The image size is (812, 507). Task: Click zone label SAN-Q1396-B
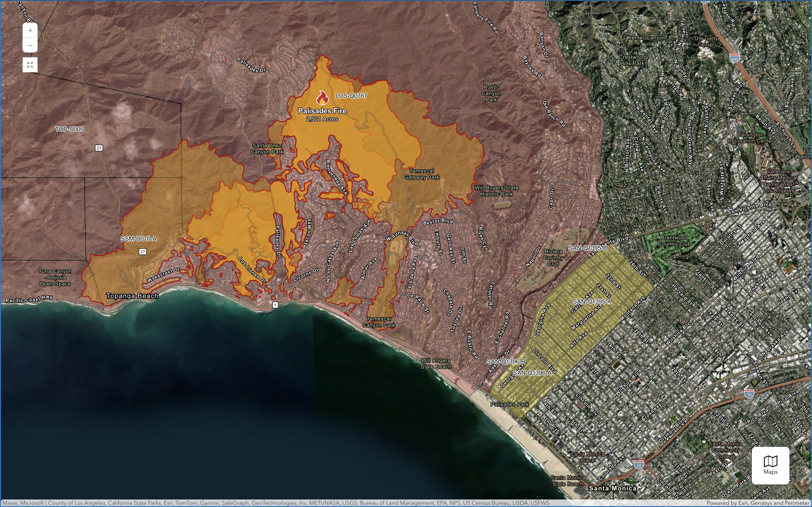[506, 361]
